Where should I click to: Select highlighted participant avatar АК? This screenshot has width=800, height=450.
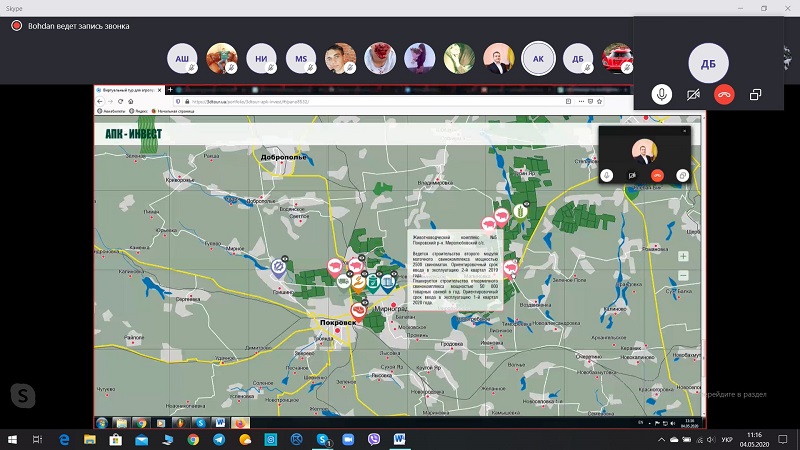(538, 59)
